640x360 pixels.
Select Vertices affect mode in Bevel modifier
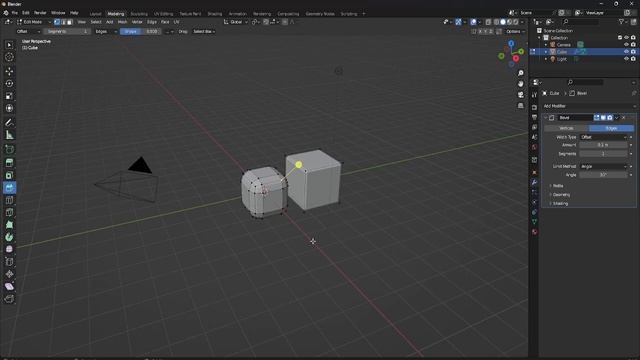point(566,128)
